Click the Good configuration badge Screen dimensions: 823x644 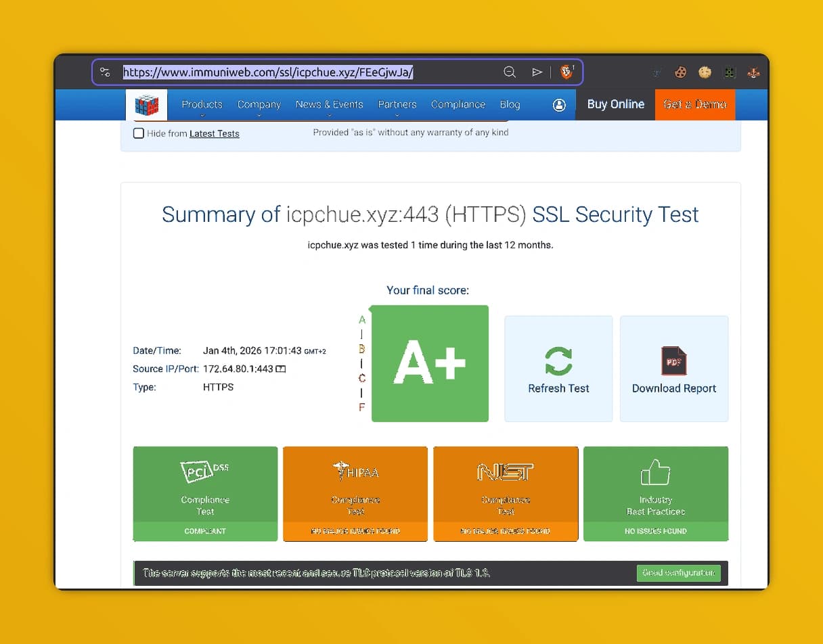pos(679,573)
